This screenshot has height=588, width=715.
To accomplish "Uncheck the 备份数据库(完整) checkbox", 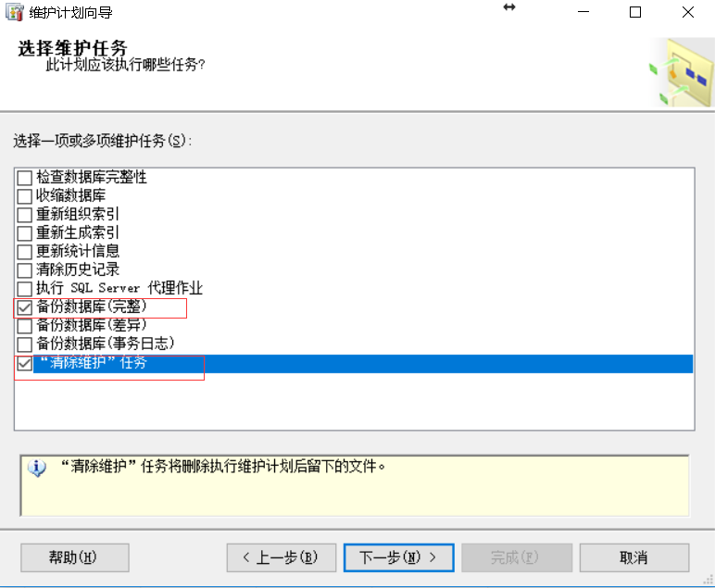I will click(24, 307).
